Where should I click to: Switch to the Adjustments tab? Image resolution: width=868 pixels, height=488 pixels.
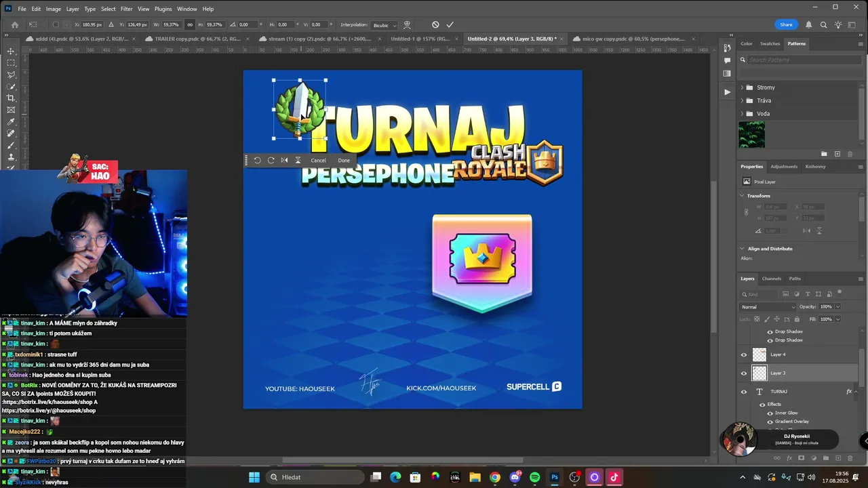[x=784, y=167]
